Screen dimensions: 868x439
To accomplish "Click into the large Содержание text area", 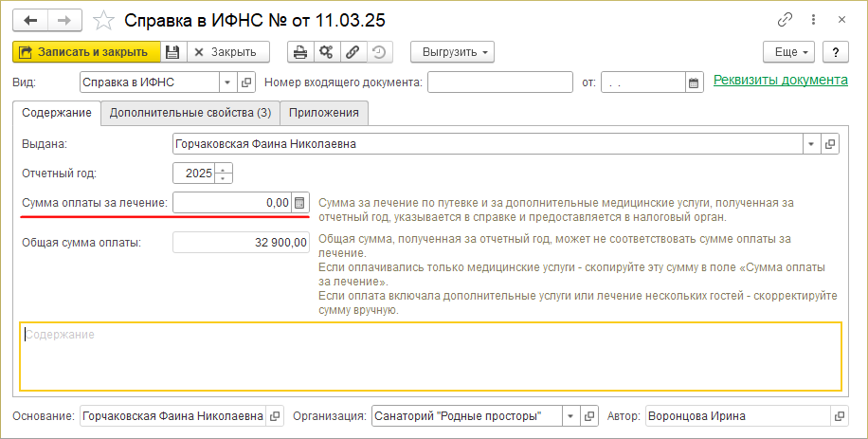I will [x=430, y=357].
